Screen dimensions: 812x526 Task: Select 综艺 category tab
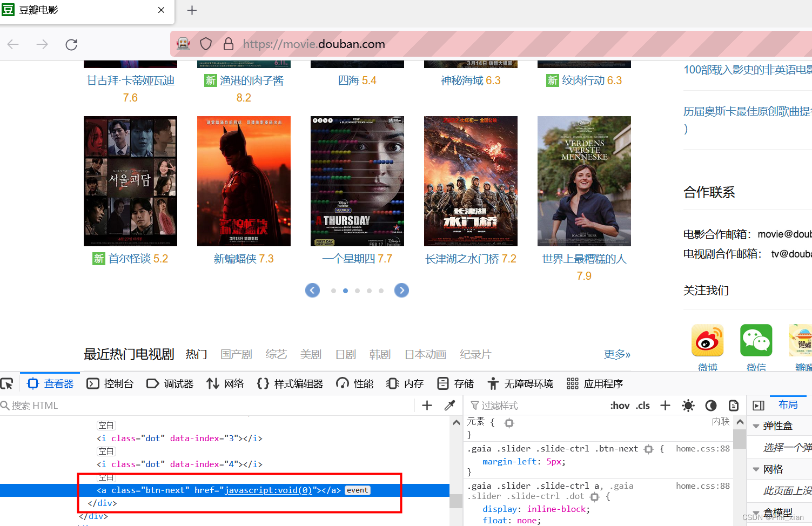276,354
